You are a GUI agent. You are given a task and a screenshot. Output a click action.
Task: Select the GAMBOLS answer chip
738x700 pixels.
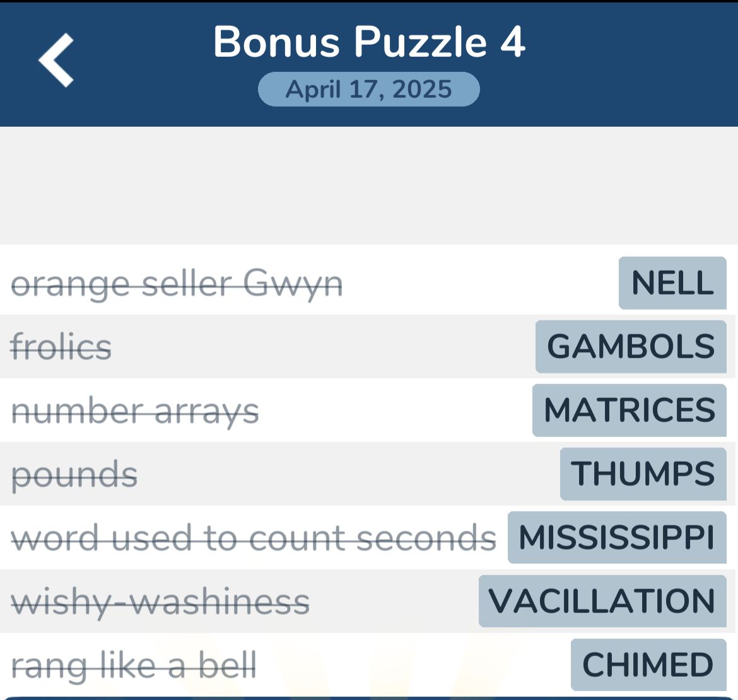click(x=631, y=347)
